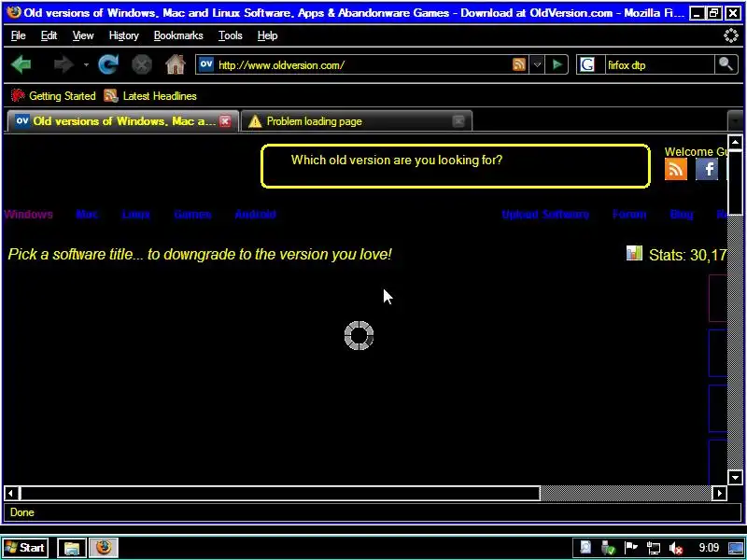This screenshot has height=560, width=747.
Task: Open the back/forward history dropdown arrow
Action: pos(86,64)
